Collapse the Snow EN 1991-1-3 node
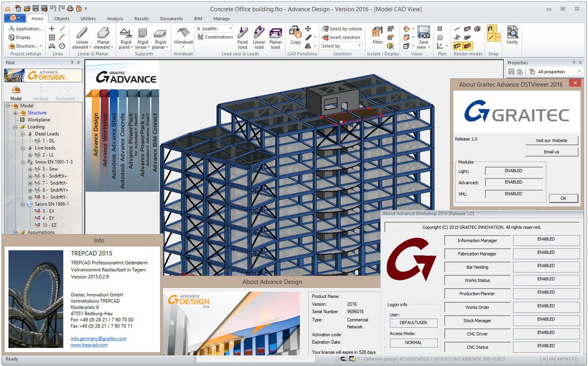588x366 pixels. (x=23, y=162)
